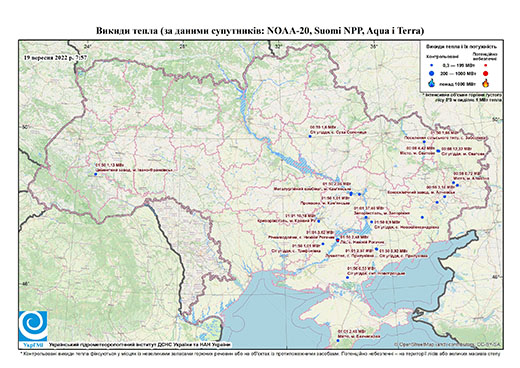Viewport: 520px width, 368px height.
Task: Click the heat marker at Суха Солониця
Action: pos(310,136)
